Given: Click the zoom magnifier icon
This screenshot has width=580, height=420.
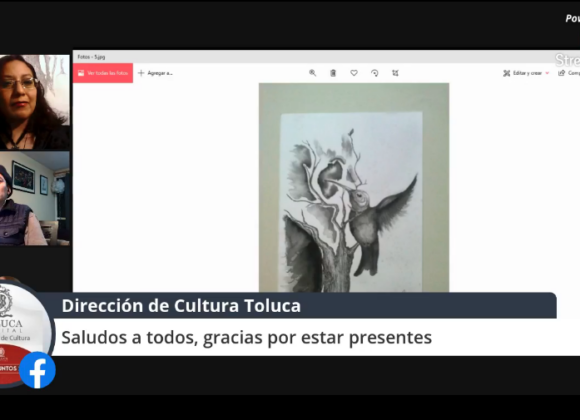Looking at the screenshot, I should click(313, 73).
